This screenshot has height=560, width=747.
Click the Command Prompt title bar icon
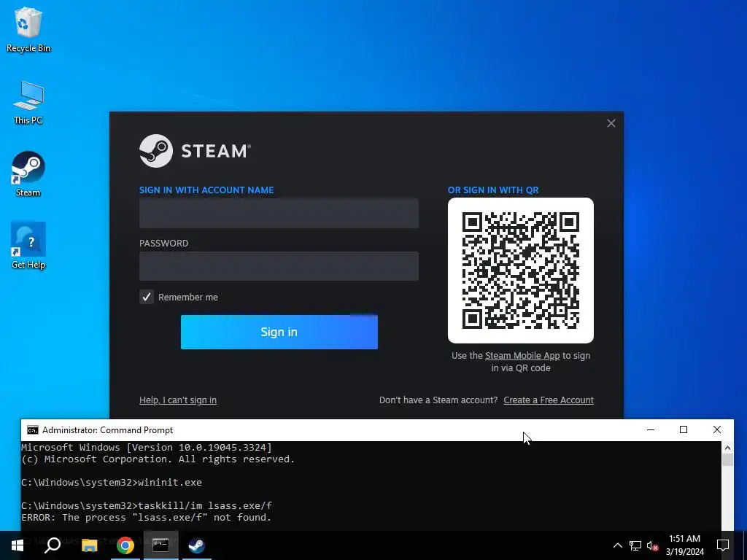pos(32,430)
